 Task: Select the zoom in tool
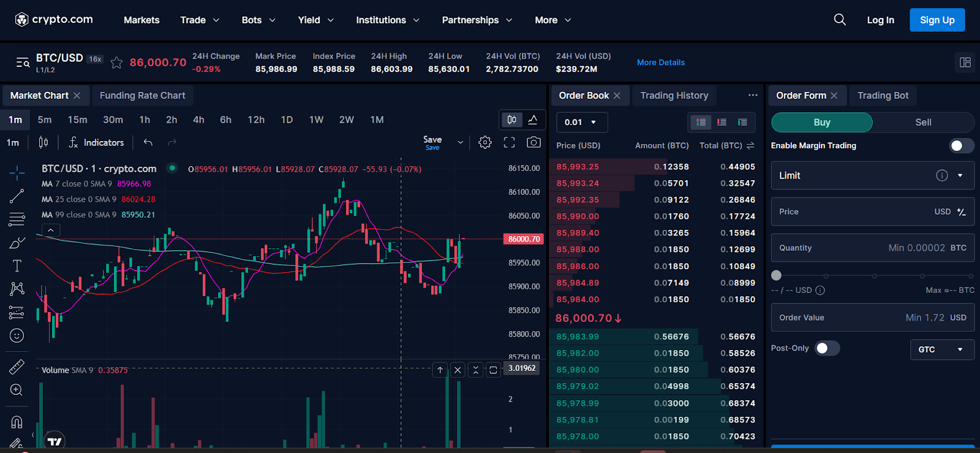point(17,390)
